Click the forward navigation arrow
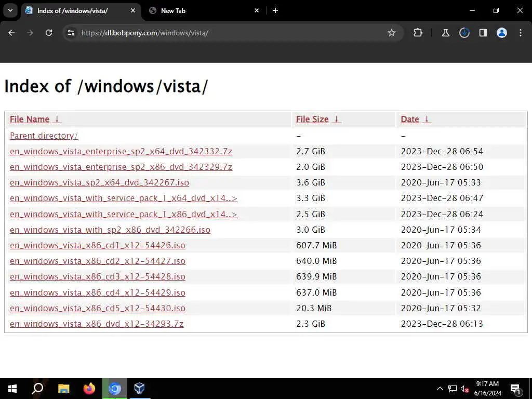 coord(30,33)
